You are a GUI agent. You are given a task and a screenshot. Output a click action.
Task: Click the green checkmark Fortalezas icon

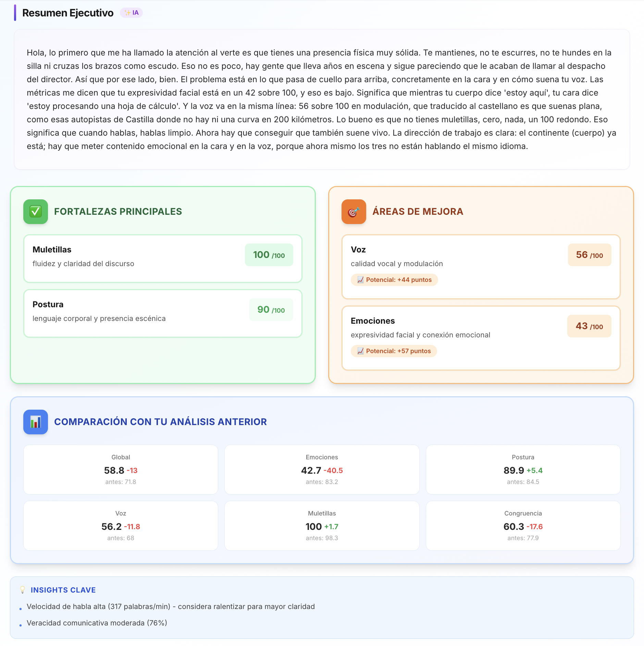(36, 212)
